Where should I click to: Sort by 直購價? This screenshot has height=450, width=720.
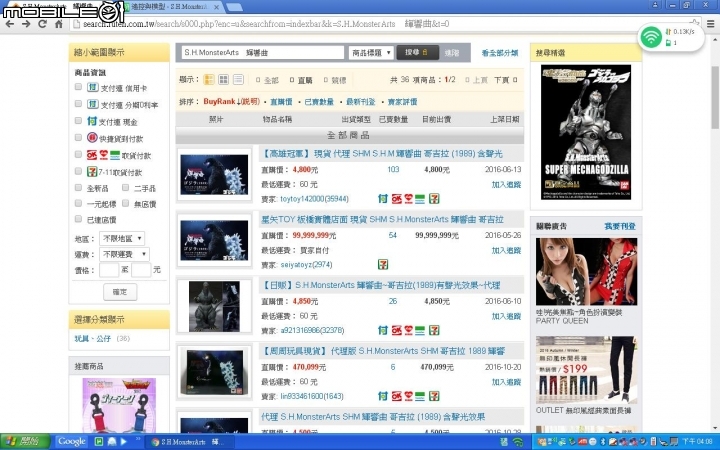281,102
